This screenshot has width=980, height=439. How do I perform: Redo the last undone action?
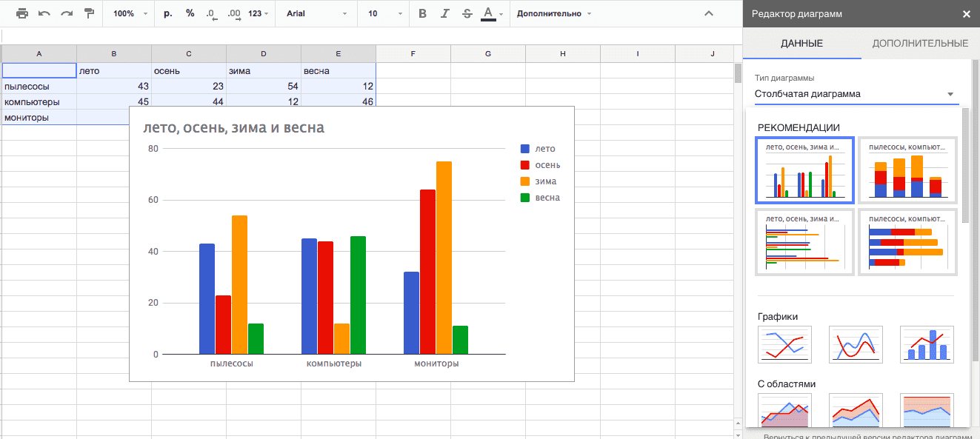point(67,14)
